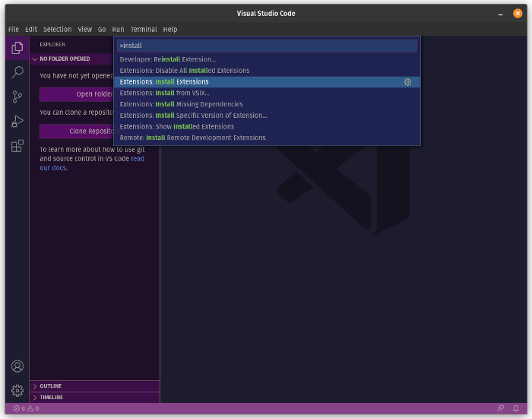Expand the Timeline section
Image resolution: width=532 pixels, height=419 pixels.
tap(52, 397)
